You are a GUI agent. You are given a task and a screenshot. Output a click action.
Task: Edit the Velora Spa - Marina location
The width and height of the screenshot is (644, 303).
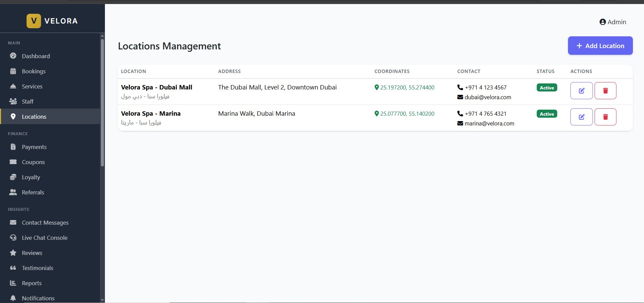pyautogui.click(x=581, y=117)
